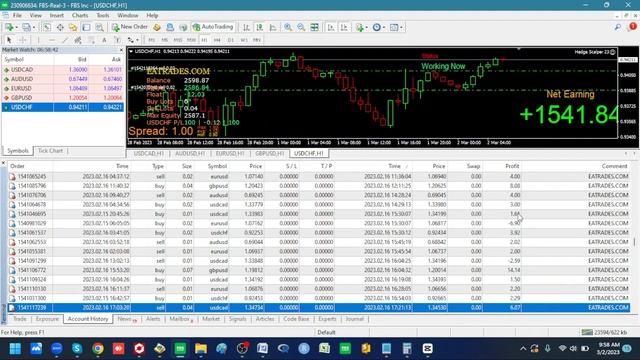Screen dimensions: 640x360
Task: Open File Explorer from the taskbar
Action: coord(201,349)
